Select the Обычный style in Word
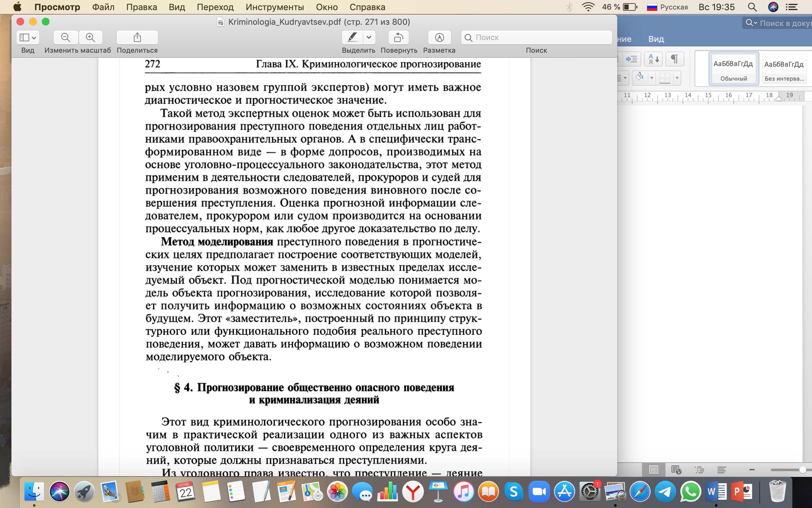The height and width of the screenshot is (508, 812). (x=733, y=69)
